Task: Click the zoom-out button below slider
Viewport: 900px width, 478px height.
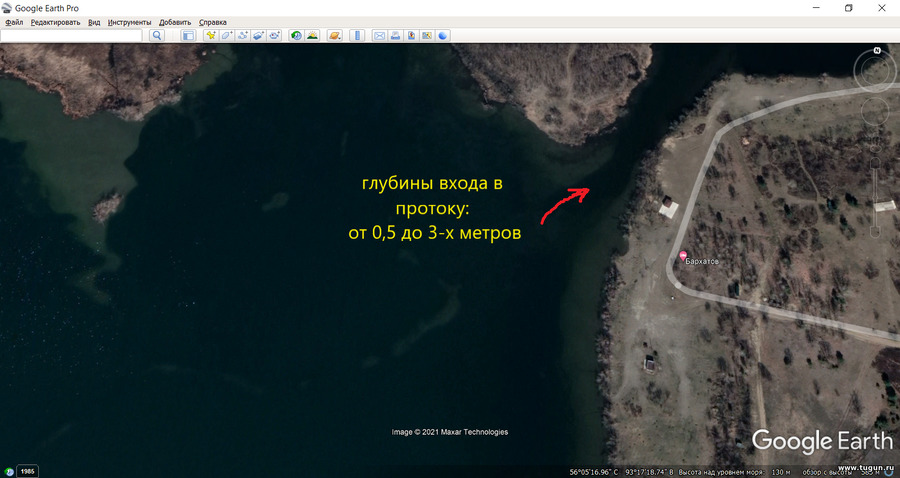Action: tap(875, 232)
